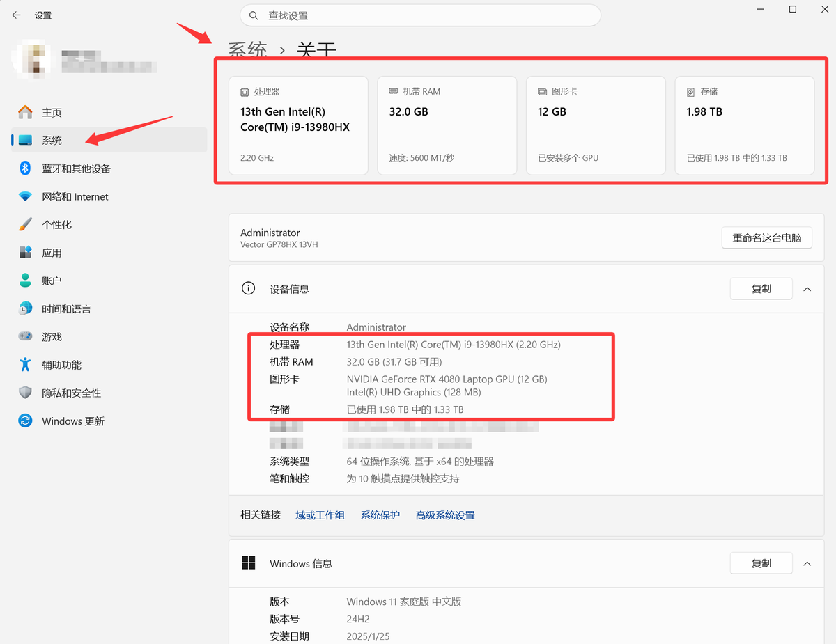Click the 为 10 触摸点提供触控支持 value

click(x=403, y=479)
